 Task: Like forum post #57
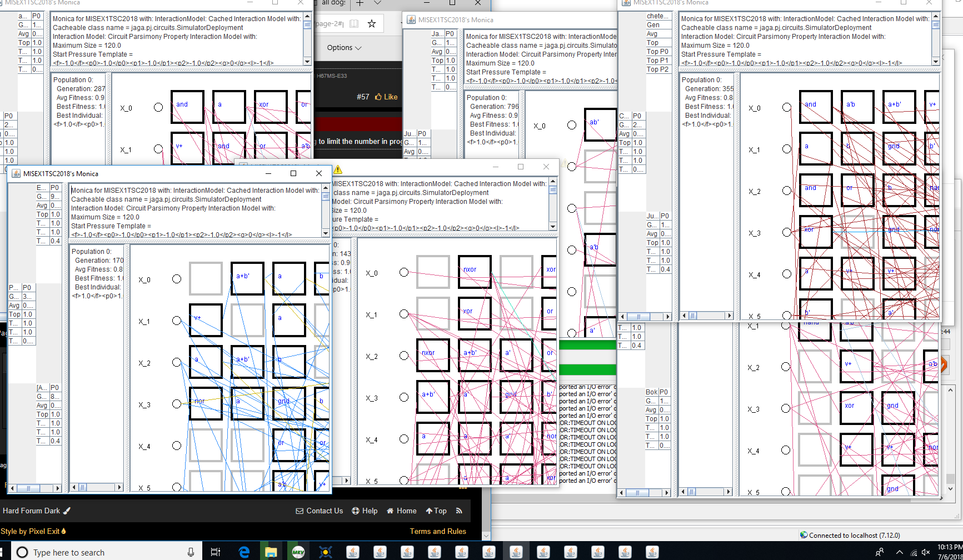[x=386, y=97]
